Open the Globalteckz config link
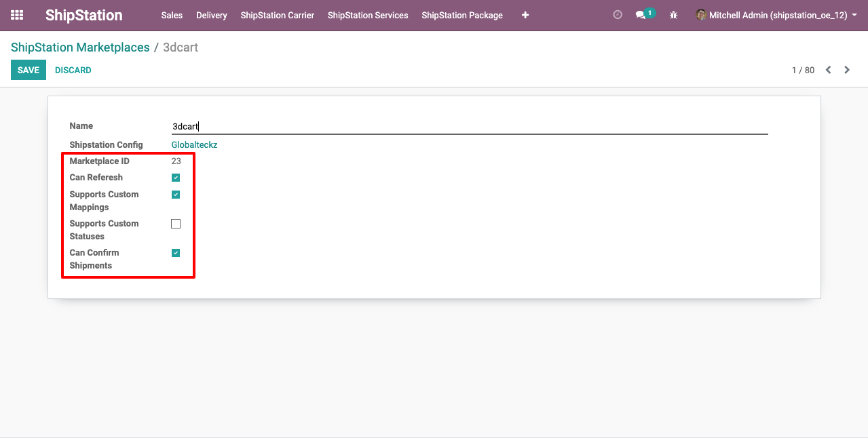 point(194,145)
